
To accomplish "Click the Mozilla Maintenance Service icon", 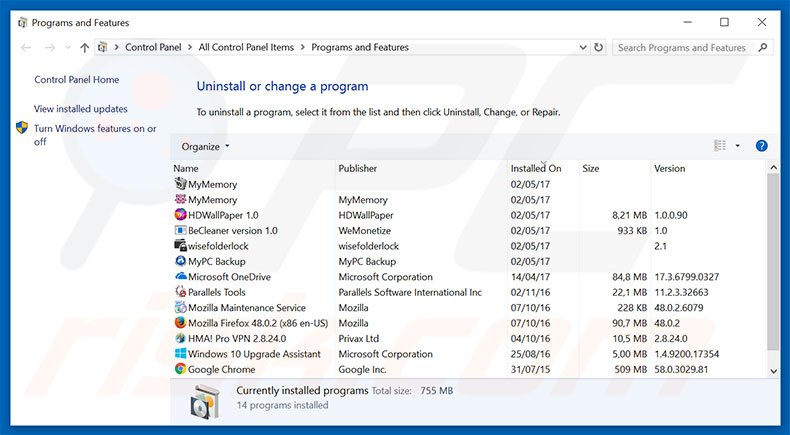I will (x=180, y=307).
